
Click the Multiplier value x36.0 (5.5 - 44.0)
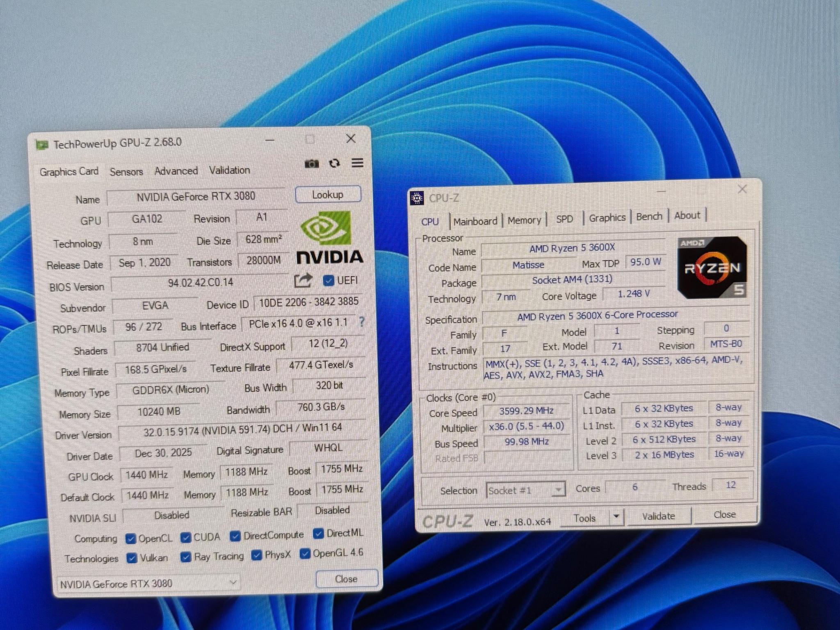coord(526,427)
